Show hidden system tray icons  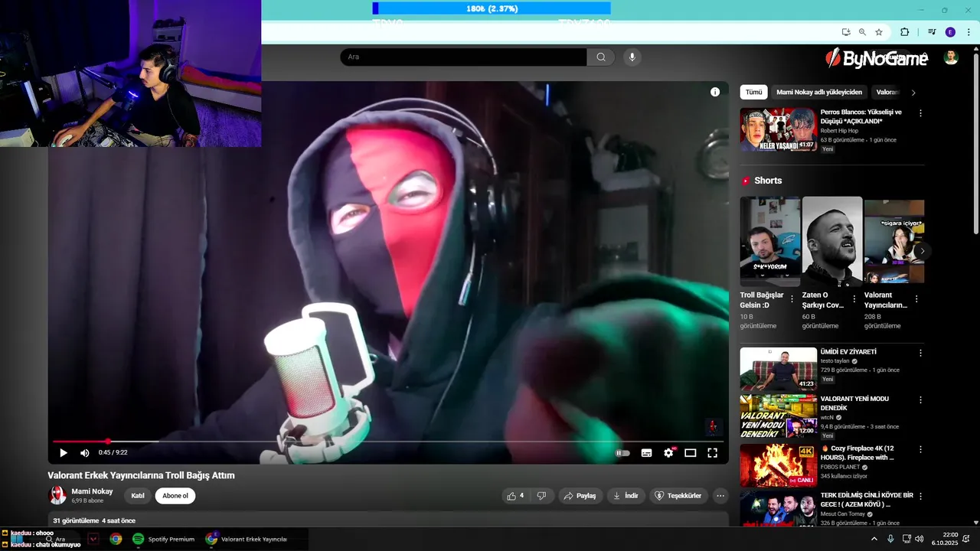pyautogui.click(x=874, y=539)
